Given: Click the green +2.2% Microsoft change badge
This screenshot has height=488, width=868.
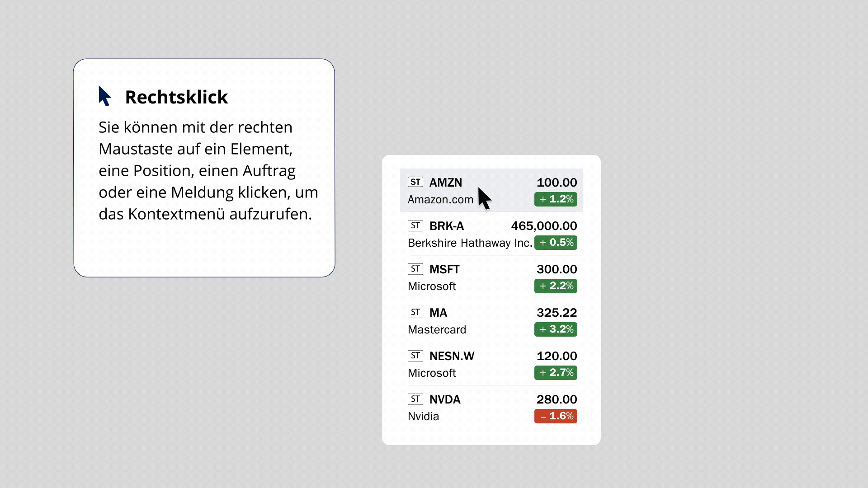Looking at the screenshot, I should tap(556, 286).
